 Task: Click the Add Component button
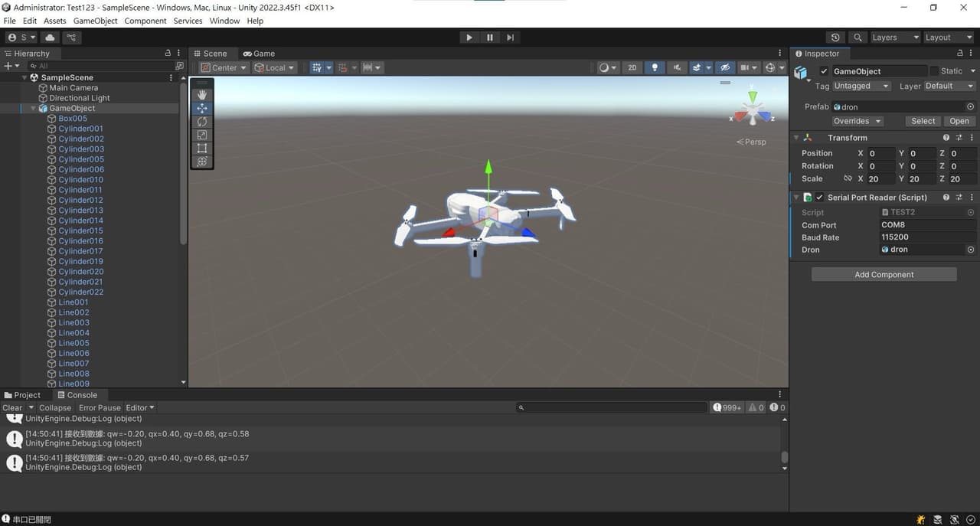tap(884, 275)
